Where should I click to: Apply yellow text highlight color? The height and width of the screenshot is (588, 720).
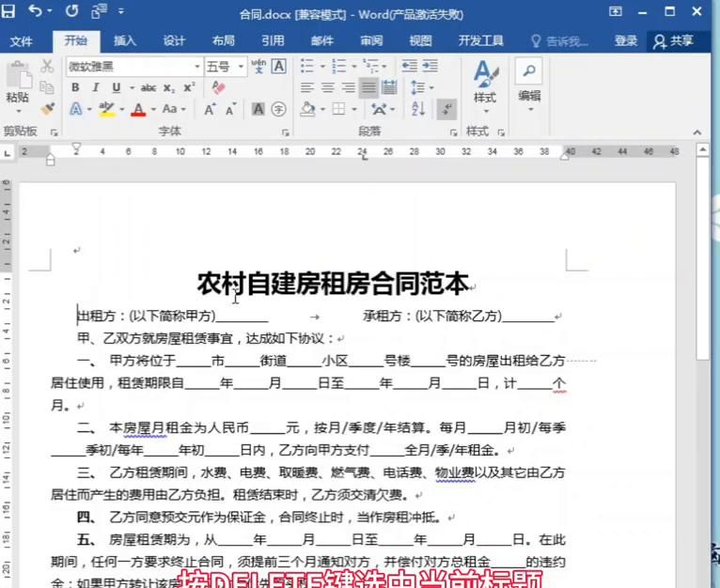coord(107,109)
